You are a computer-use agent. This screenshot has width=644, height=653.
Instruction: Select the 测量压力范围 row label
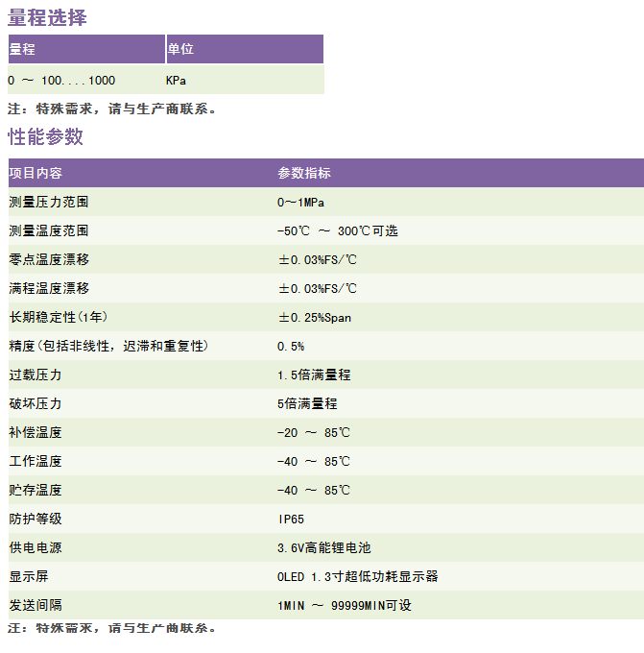coord(48,203)
